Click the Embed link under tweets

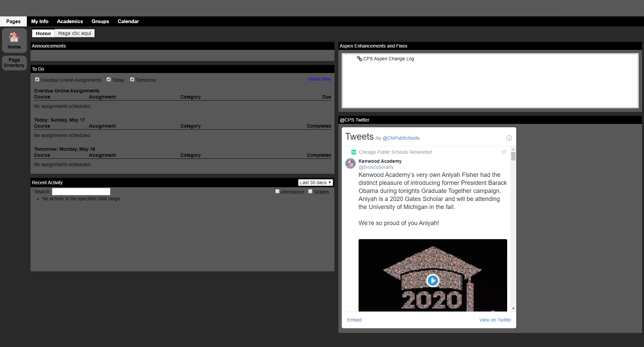click(354, 320)
